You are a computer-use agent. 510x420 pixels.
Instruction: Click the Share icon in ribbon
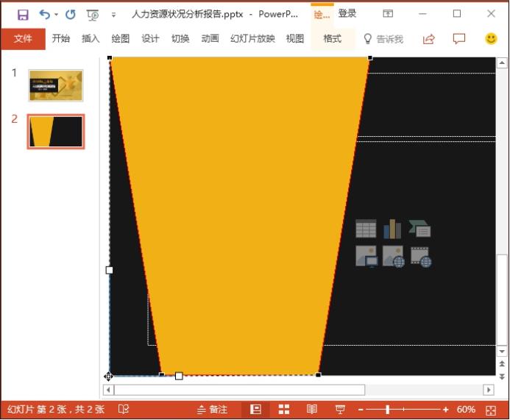[429, 39]
